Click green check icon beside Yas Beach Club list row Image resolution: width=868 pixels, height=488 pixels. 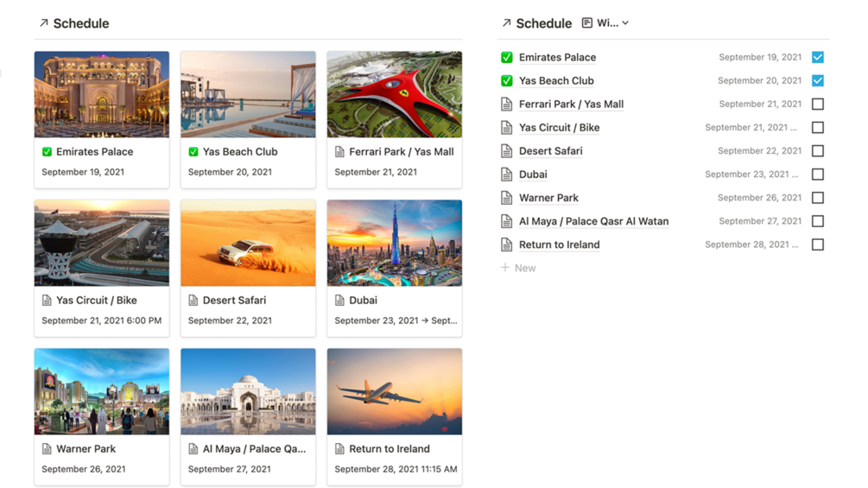(507, 81)
